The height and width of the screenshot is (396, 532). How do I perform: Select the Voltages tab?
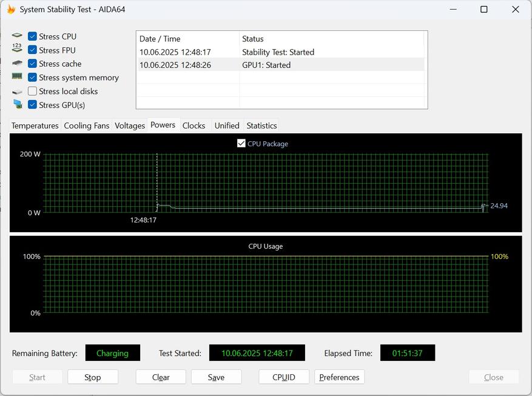tap(130, 126)
